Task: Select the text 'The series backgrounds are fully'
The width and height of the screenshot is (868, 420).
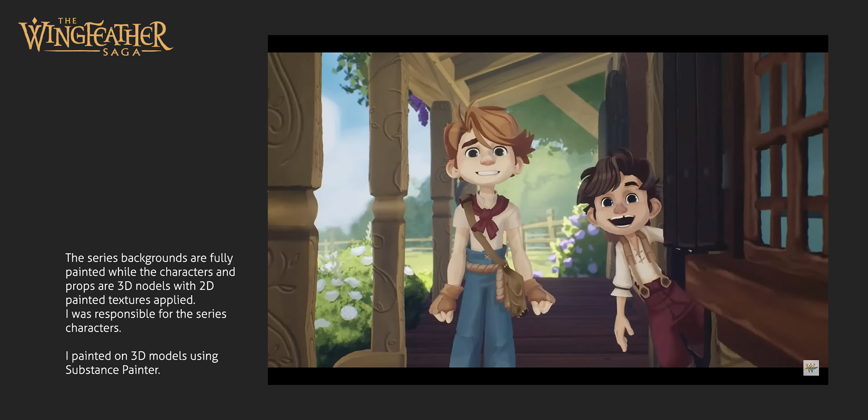Action: click(149, 258)
